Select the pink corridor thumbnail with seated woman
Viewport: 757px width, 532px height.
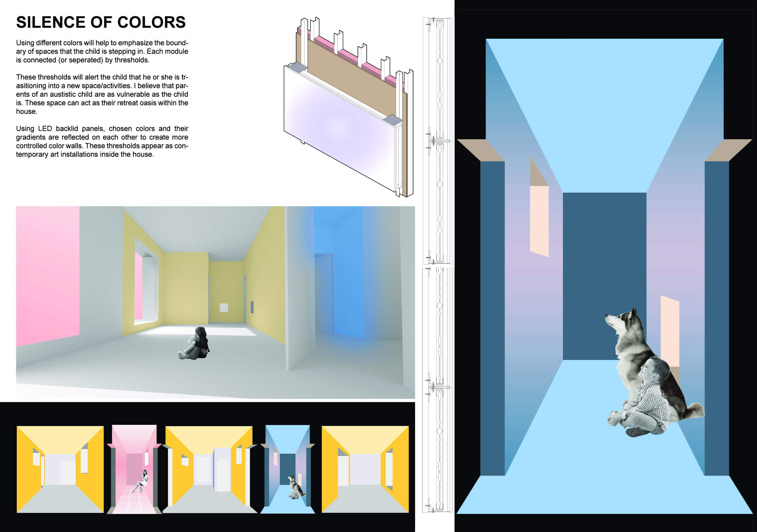(134, 469)
